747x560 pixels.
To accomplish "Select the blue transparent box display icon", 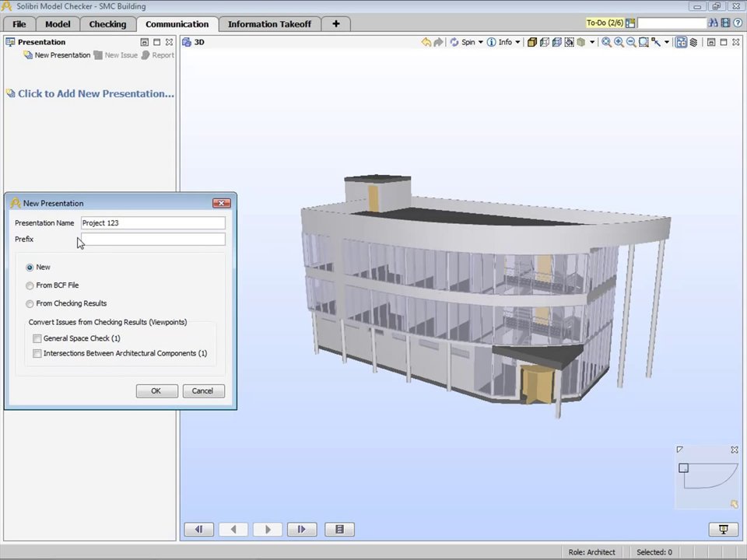I will (x=557, y=42).
